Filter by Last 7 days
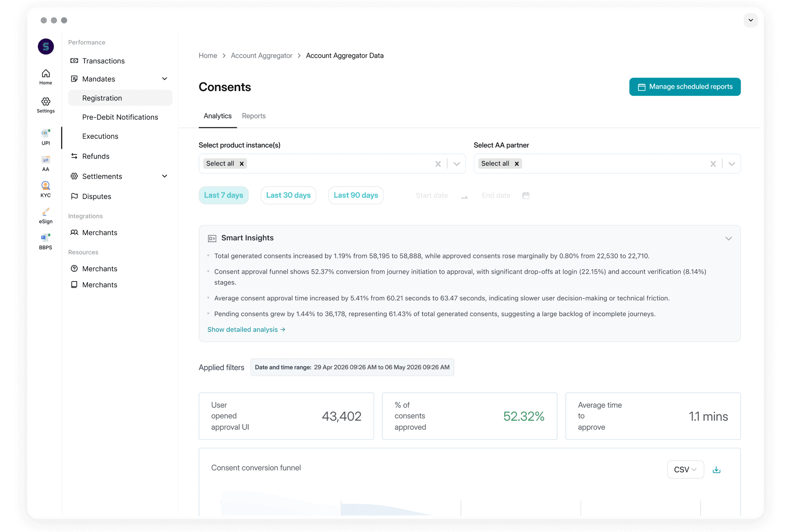 pyautogui.click(x=224, y=195)
